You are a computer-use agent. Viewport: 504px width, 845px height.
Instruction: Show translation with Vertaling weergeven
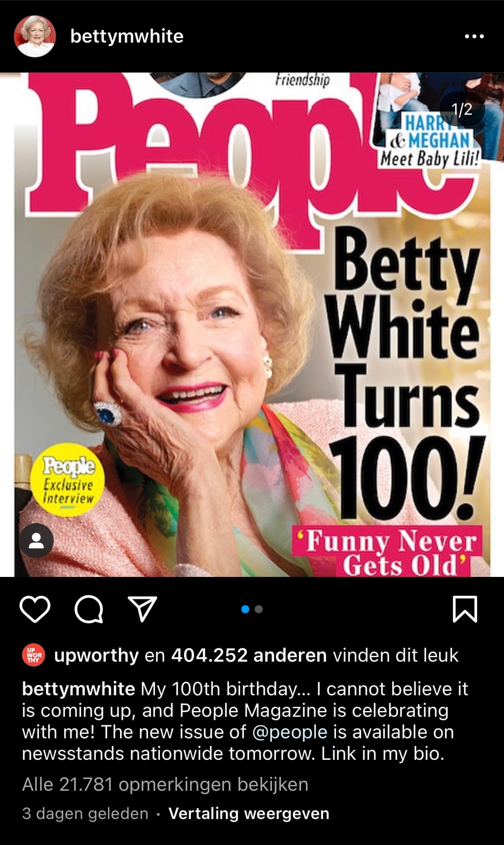click(x=249, y=814)
